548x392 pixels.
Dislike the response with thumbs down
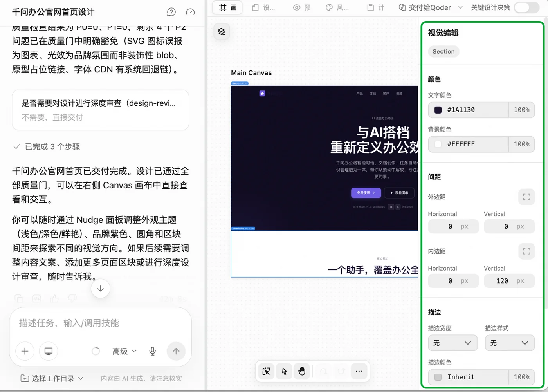point(72,299)
